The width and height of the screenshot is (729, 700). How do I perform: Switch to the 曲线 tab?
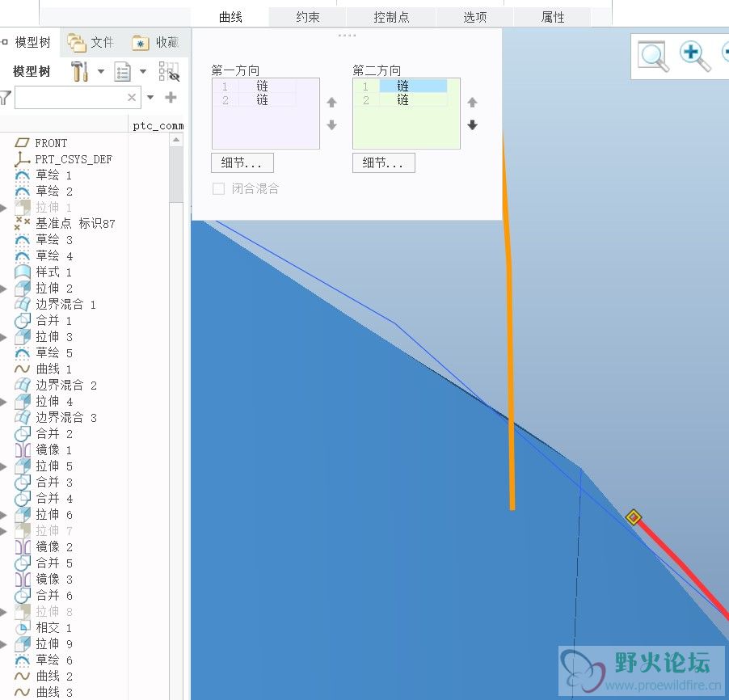[230, 17]
